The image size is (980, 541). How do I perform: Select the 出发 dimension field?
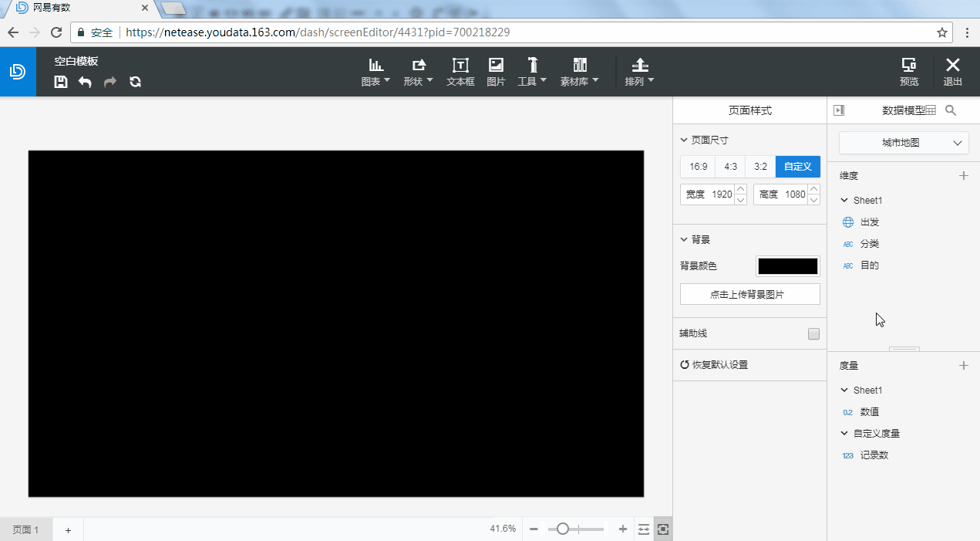[x=870, y=222]
